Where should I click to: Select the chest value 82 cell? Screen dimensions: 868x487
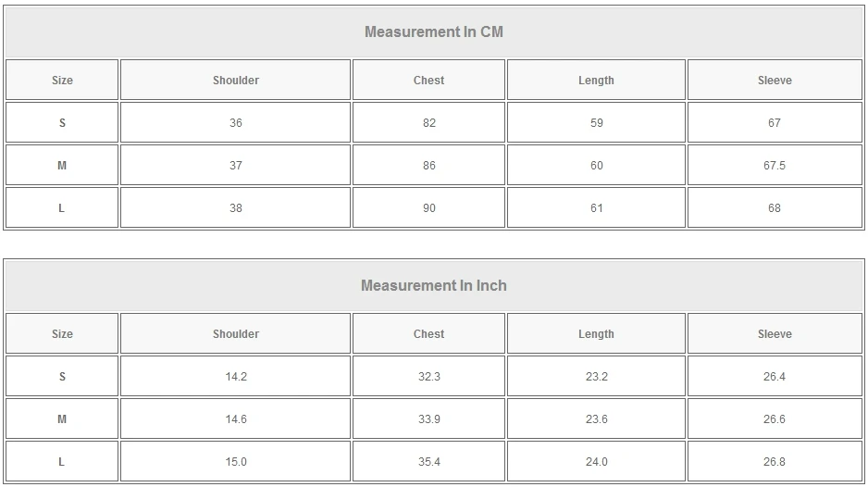[428, 123]
